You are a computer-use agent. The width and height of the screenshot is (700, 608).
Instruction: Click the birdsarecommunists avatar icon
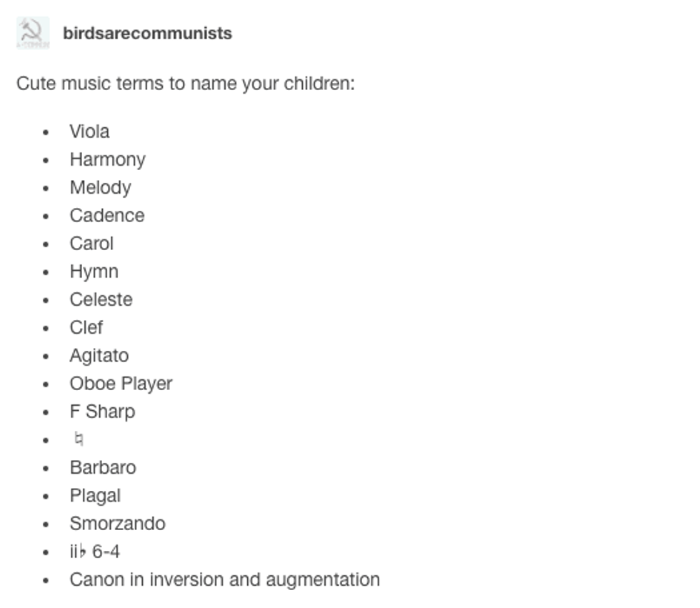coord(33,33)
